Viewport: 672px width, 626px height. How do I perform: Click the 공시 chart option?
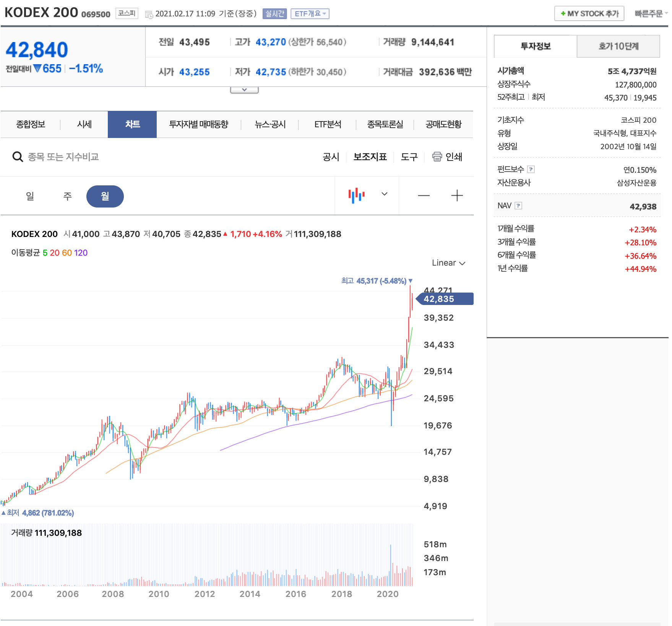[331, 157]
